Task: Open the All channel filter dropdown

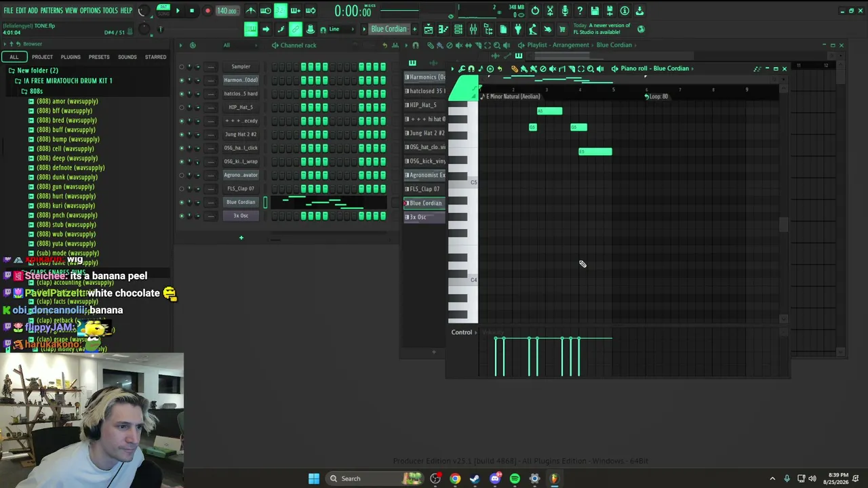Action: tap(241, 45)
